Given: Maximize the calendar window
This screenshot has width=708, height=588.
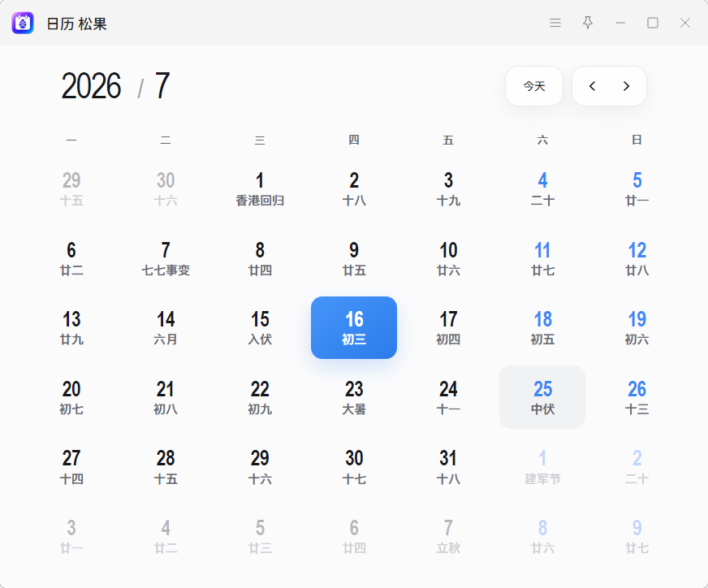Looking at the screenshot, I should [653, 23].
